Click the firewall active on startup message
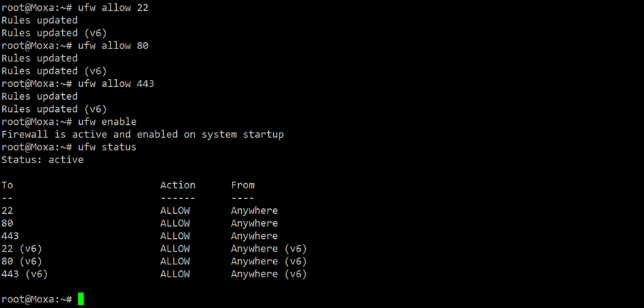The height and width of the screenshot is (308, 644). point(143,134)
